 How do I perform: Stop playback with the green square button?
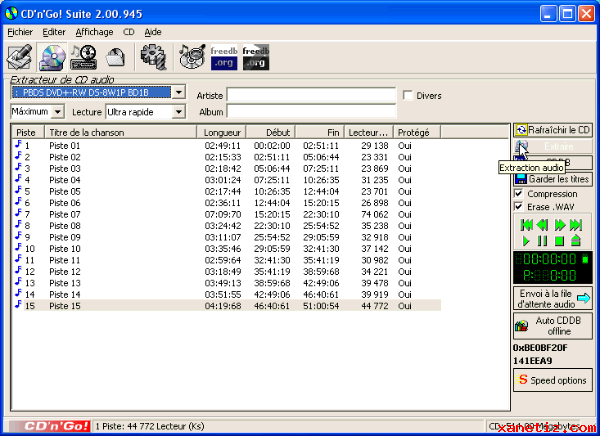tap(559, 241)
